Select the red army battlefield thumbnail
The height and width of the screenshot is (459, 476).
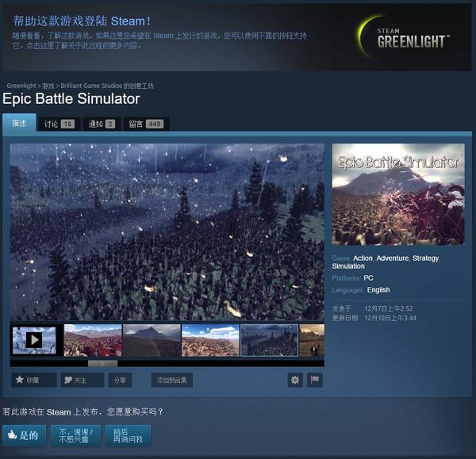pos(93,340)
